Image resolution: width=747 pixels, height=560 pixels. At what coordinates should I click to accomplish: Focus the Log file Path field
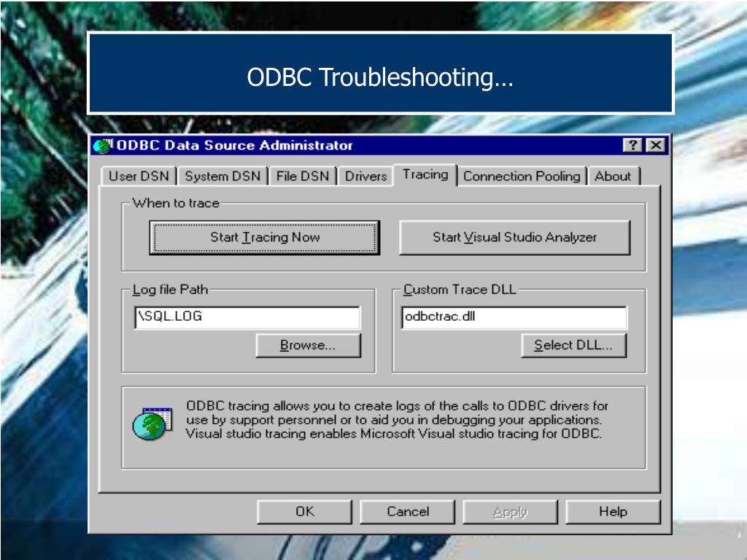(248, 317)
